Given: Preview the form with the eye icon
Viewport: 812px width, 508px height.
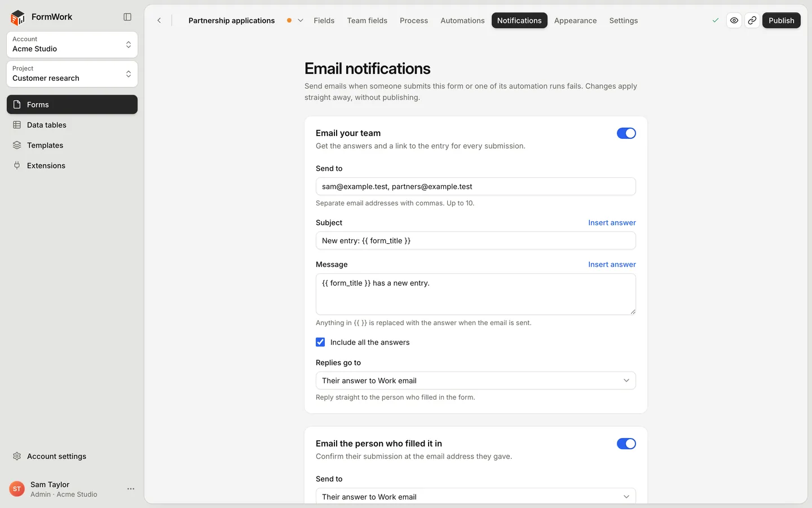Looking at the screenshot, I should point(734,20).
